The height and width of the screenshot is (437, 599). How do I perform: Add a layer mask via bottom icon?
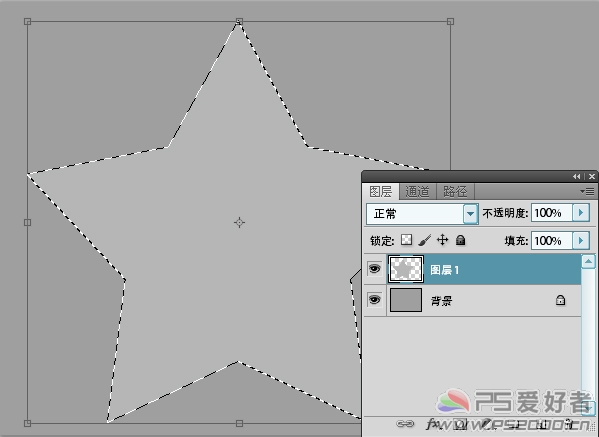pyautogui.click(x=461, y=424)
